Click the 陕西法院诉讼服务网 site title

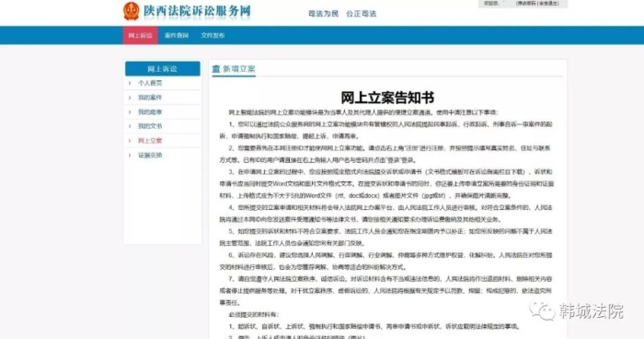tap(197, 11)
